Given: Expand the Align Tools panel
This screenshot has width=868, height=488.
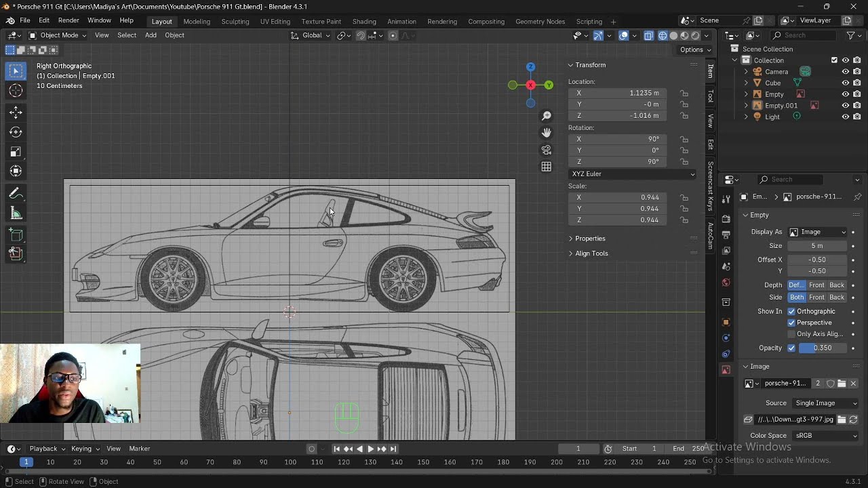Looking at the screenshot, I should tap(591, 253).
